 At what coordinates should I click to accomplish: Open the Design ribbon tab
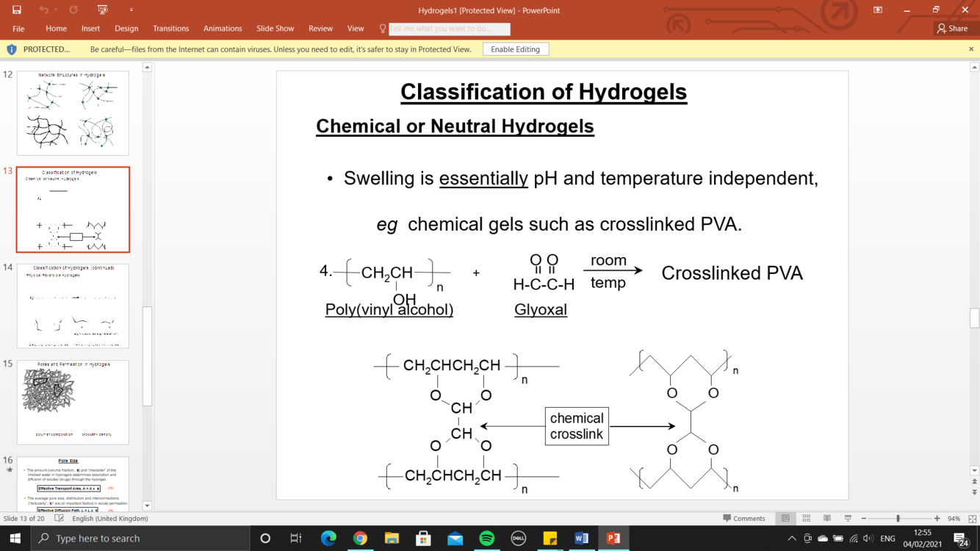coord(126,29)
